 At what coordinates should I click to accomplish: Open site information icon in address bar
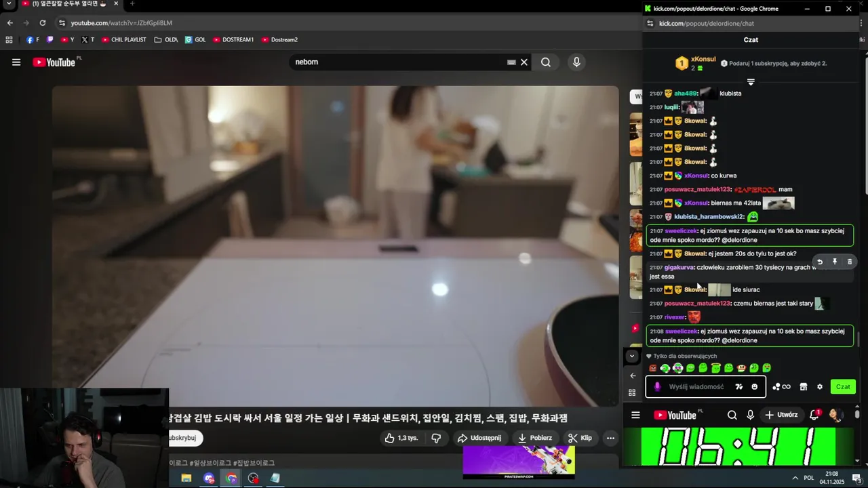[62, 23]
